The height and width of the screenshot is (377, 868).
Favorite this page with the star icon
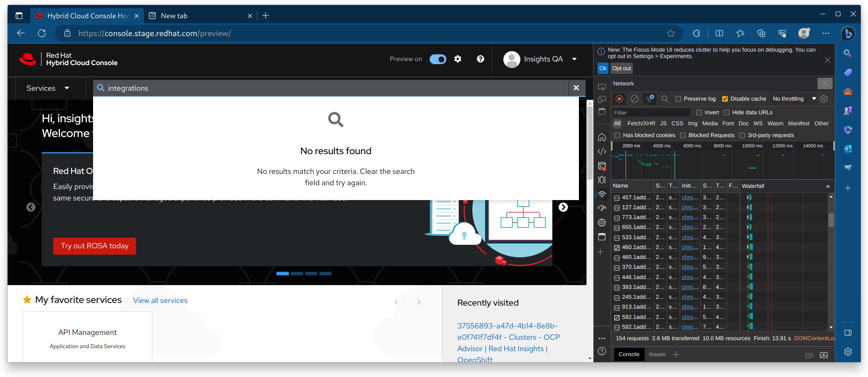[671, 33]
